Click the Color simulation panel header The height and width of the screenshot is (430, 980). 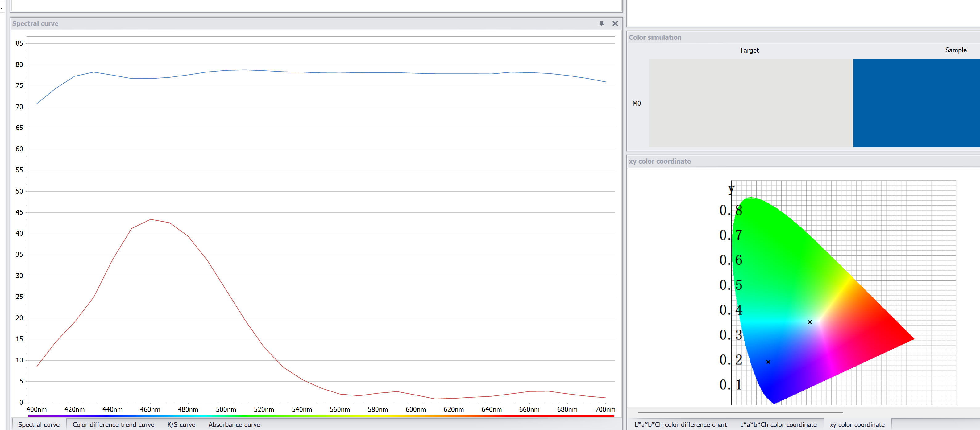(x=655, y=37)
